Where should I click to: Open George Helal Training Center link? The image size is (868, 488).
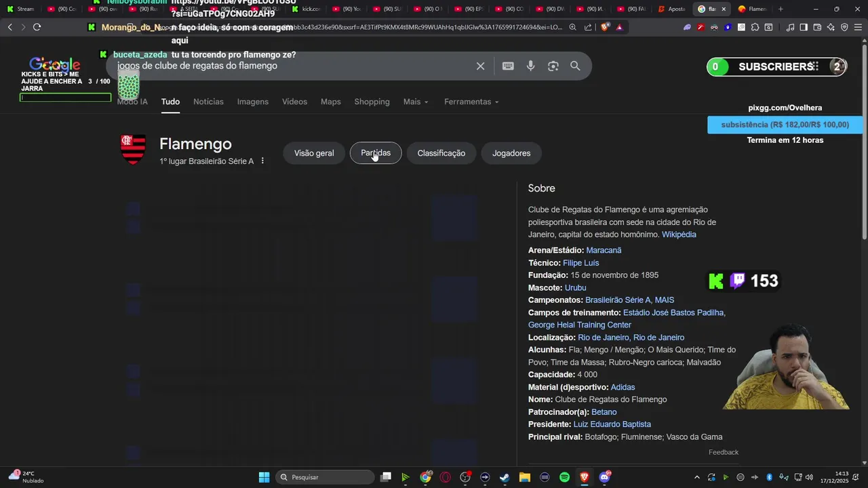pyautogui.click(x=580, y=325)
